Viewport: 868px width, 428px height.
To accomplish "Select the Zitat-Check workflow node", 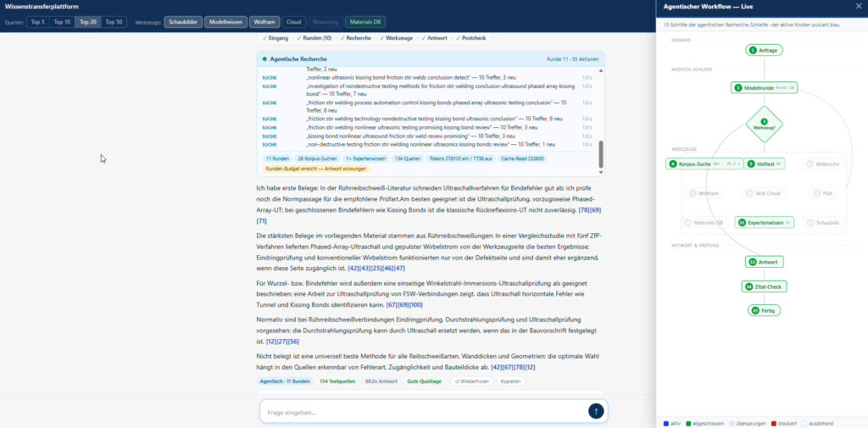I will tap(764, 286).
